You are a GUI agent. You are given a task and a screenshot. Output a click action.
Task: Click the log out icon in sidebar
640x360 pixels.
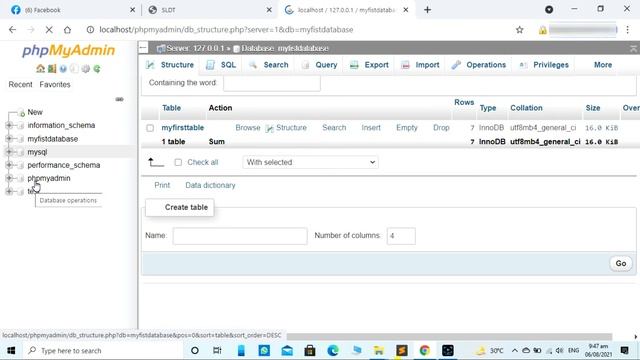coord(52,69)
